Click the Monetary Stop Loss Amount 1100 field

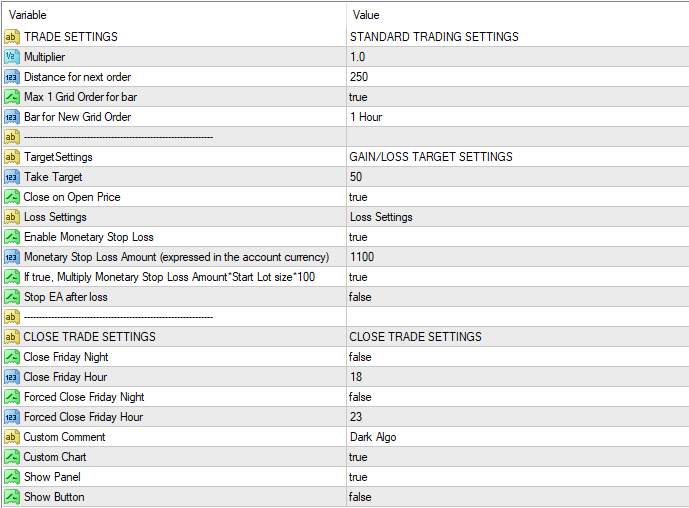[362, 257]
